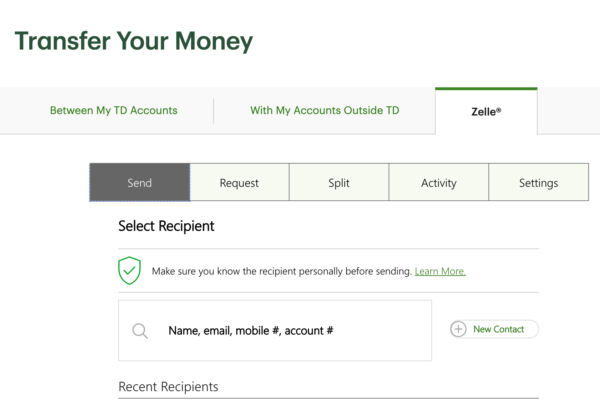
Task: Follow the Learn More link
Action: tap(440, 271)
